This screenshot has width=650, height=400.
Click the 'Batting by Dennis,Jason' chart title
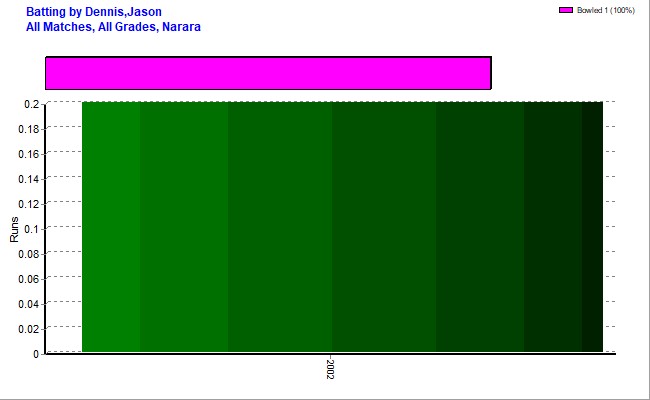click(94, 12)
